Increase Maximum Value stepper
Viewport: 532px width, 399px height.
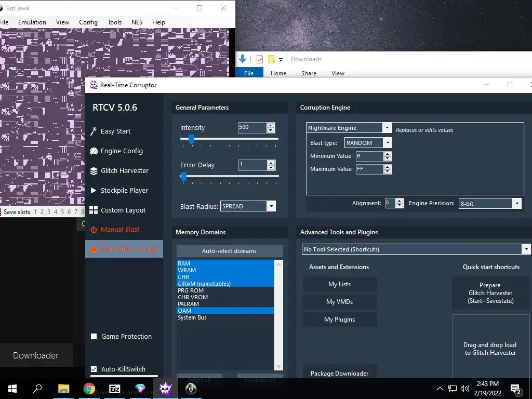(388, 167)
